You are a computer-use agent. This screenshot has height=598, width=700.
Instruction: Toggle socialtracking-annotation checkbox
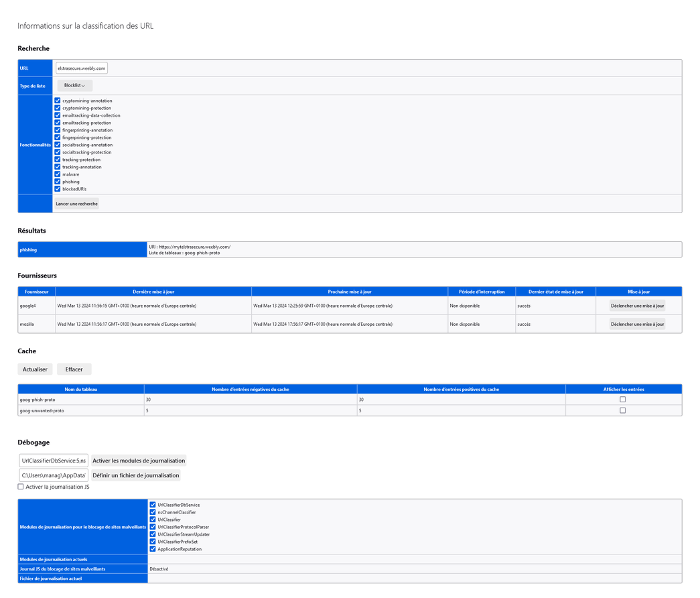58,145
